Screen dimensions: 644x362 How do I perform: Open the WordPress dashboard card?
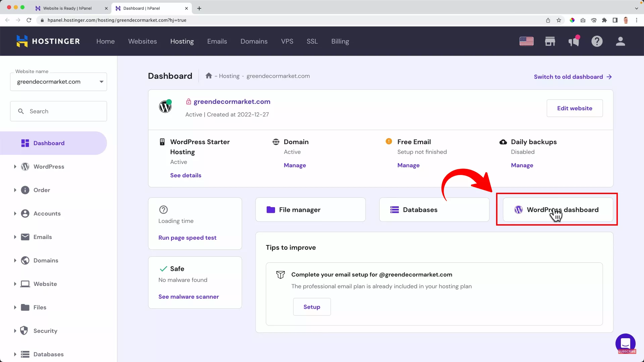pyautogui.click(x=556, y=209)
